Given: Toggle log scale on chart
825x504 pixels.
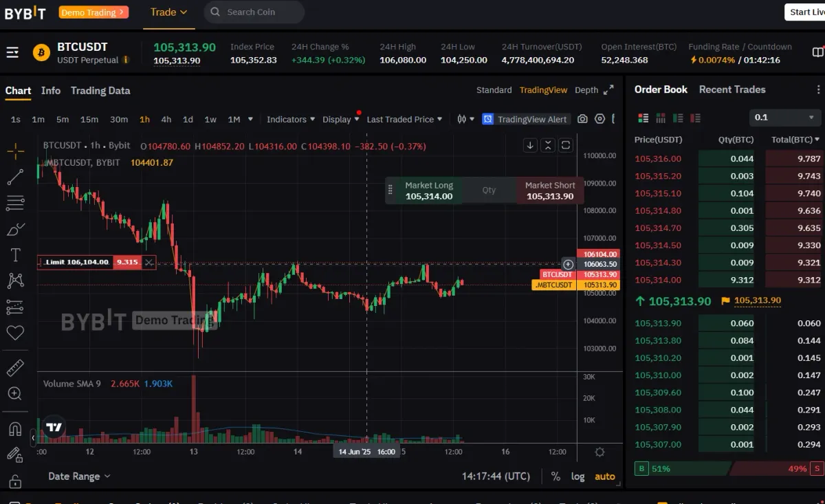Looking at the screenshot, I should 577,476.
